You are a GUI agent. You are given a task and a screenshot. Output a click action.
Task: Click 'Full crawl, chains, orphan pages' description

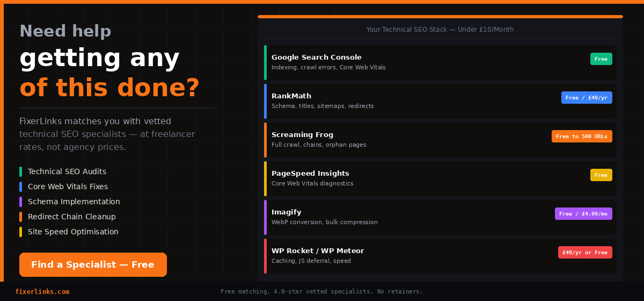click(x=319, y=145)
